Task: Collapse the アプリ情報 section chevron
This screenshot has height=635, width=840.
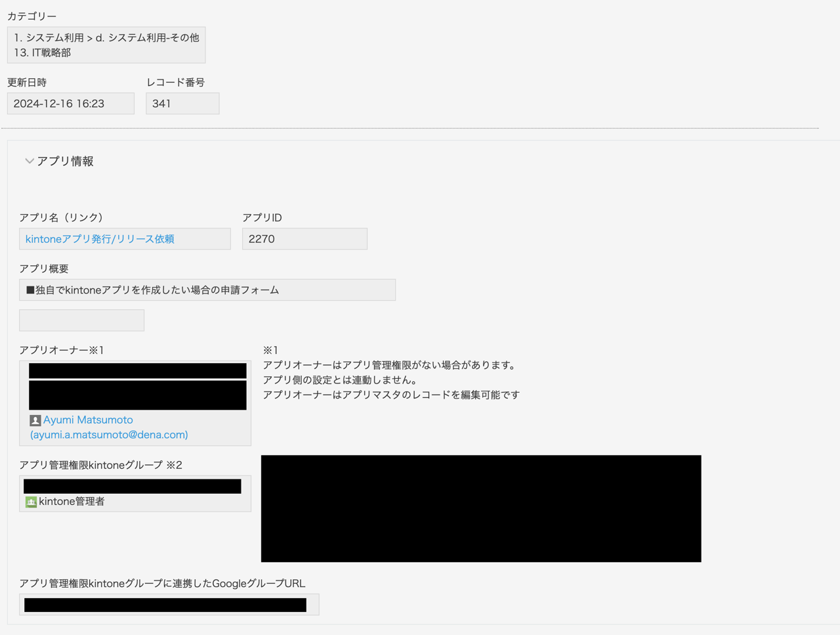Action: [29, 162]
